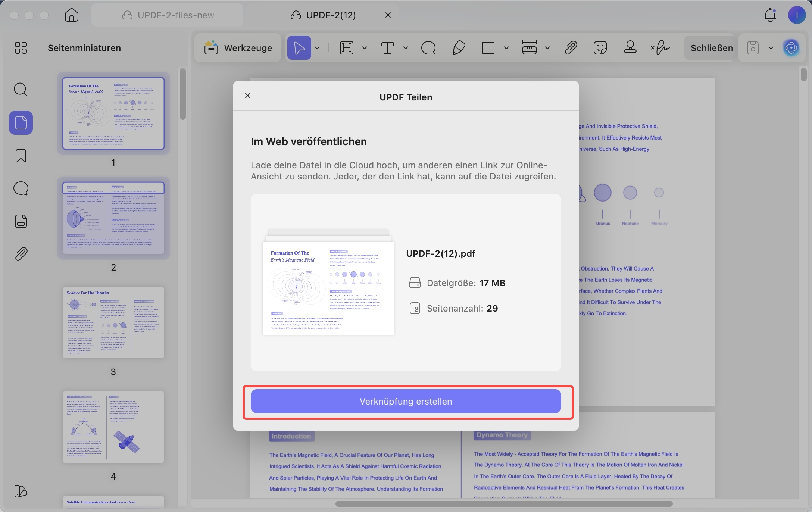The width and height of the screenshot is (812, 512).
Task: Open the search panel in sidebar
Action: tap(21, 90)
